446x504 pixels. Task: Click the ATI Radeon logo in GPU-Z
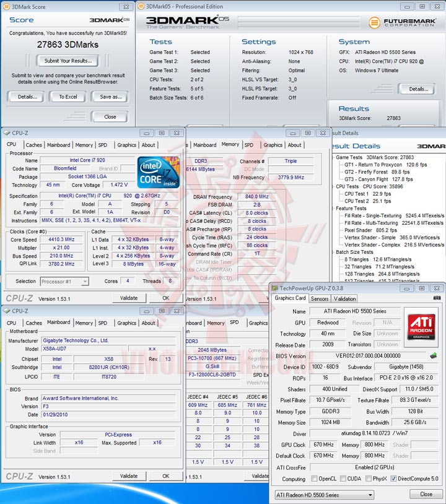[421, 327]
